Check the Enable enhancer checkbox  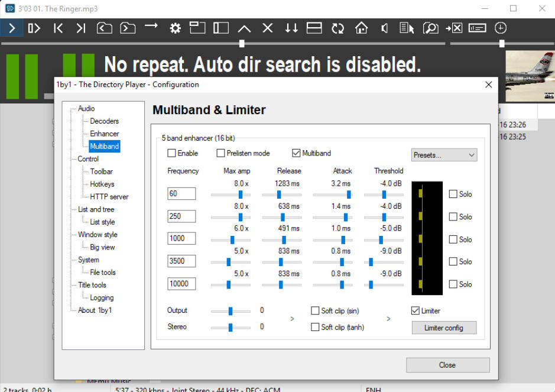point(171,153)
